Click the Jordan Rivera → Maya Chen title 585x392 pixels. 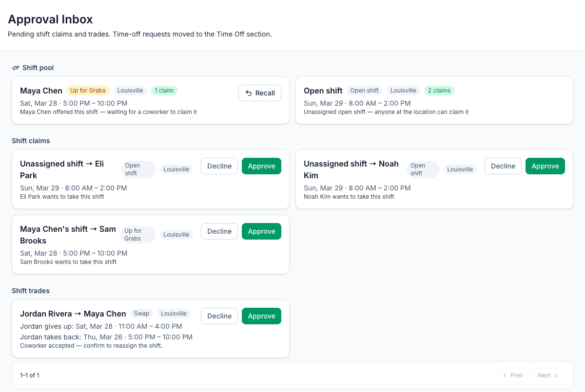tap(73, 314)
